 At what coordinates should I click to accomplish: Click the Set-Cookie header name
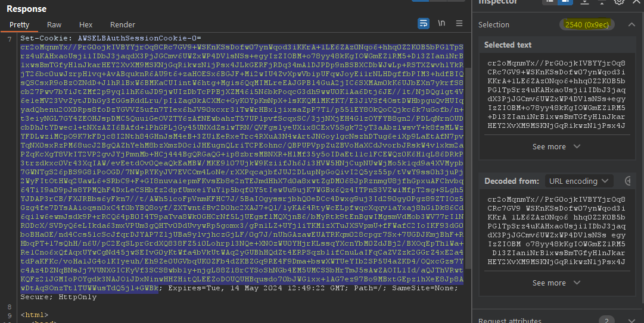point(45,38)
